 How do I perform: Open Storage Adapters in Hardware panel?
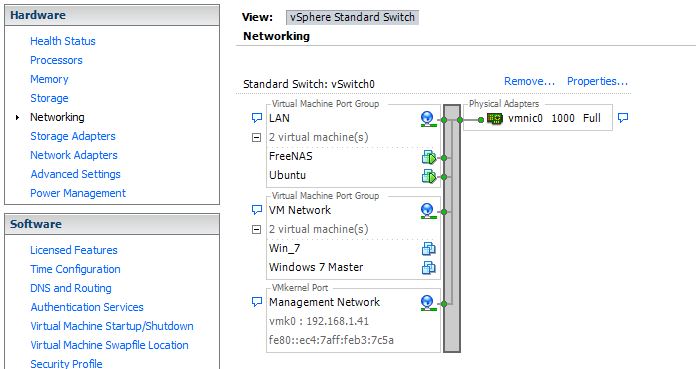[x=73, y=136]
